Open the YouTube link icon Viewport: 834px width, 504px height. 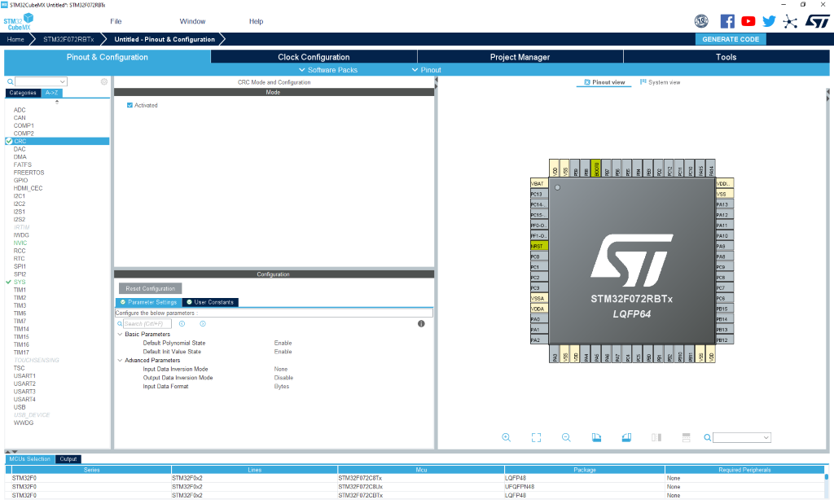coord(748,21)
